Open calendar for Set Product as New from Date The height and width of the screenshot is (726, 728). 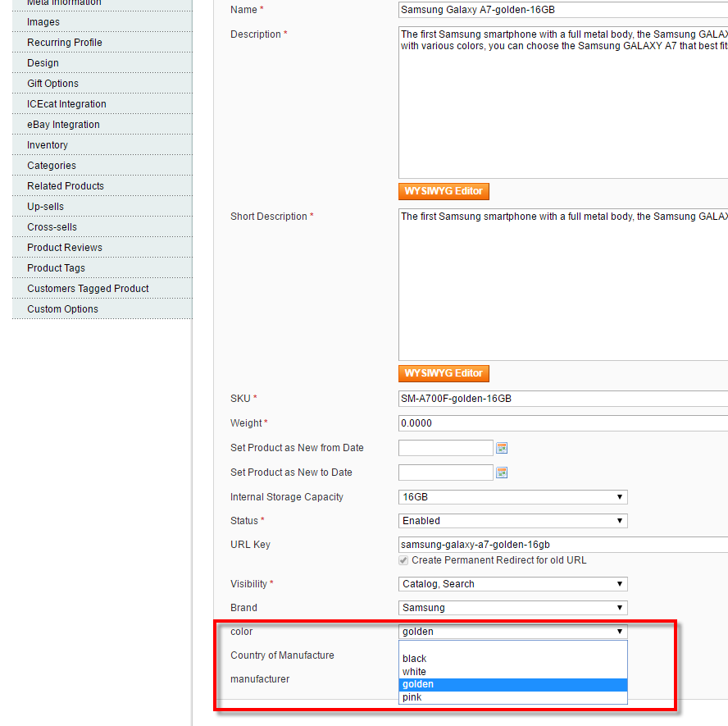tap(500, 448)
